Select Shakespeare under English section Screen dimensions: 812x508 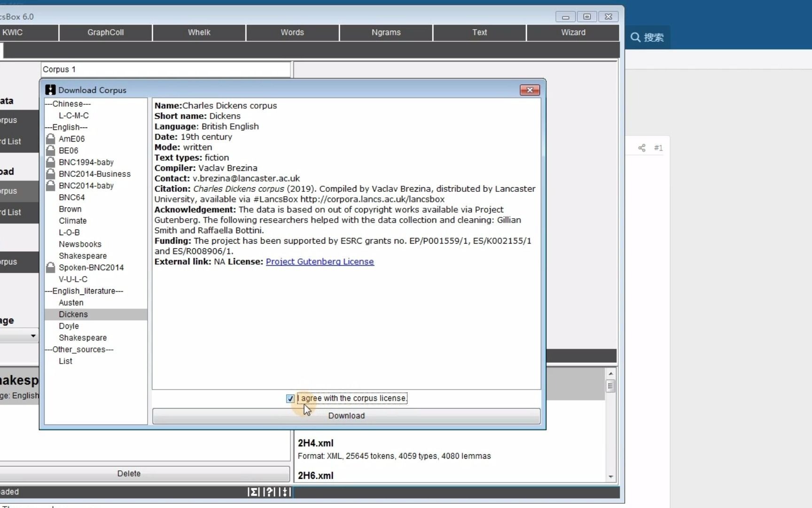pos(83,256)
